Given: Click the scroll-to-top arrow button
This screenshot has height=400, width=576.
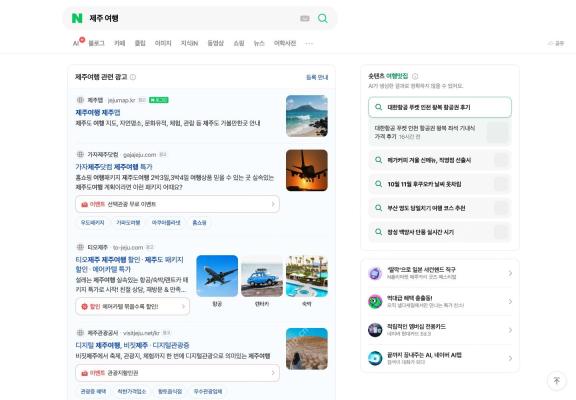Looking at the screenshot, I should tap(557, 381).
